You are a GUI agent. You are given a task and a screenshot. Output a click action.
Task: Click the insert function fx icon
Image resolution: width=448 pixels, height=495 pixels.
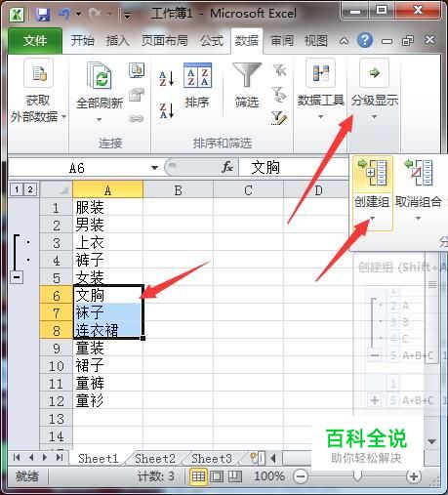pyautogui.click(x=227, y=167)
